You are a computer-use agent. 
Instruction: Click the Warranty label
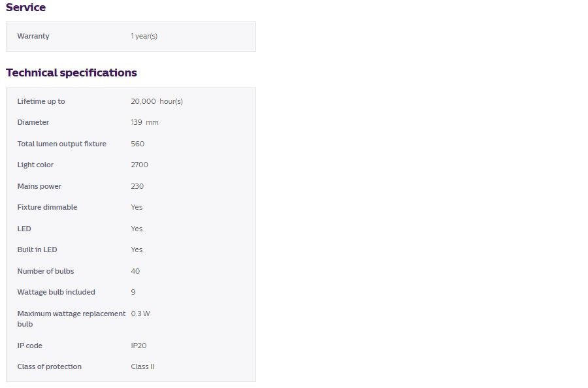33,36
